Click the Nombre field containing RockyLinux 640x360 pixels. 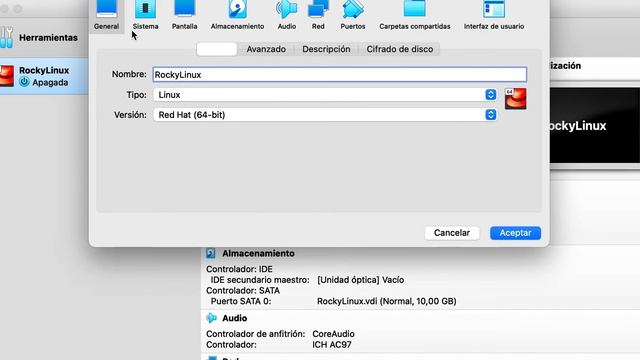point(340,75)
